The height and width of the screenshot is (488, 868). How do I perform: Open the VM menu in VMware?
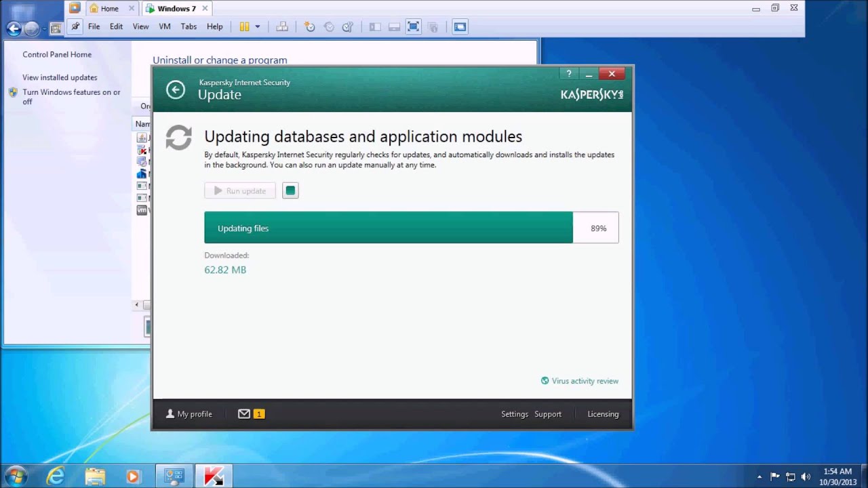pyautogui.click(x=164, y=26)
